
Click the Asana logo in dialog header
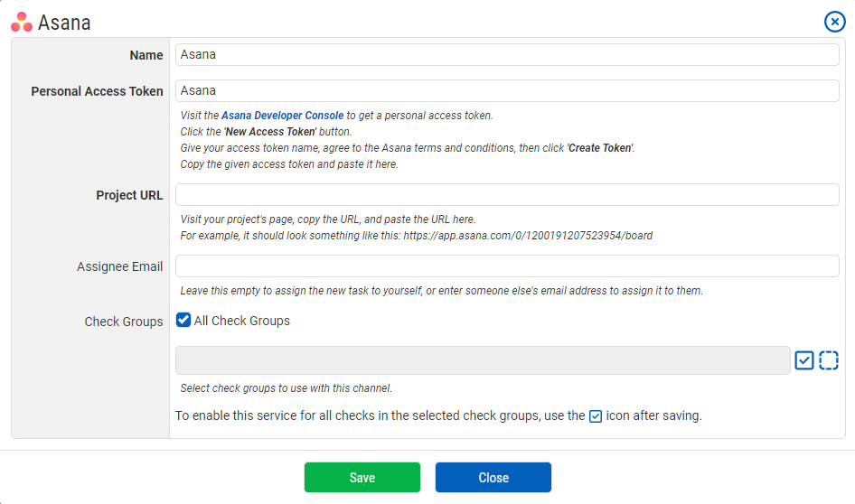[22, 23]
